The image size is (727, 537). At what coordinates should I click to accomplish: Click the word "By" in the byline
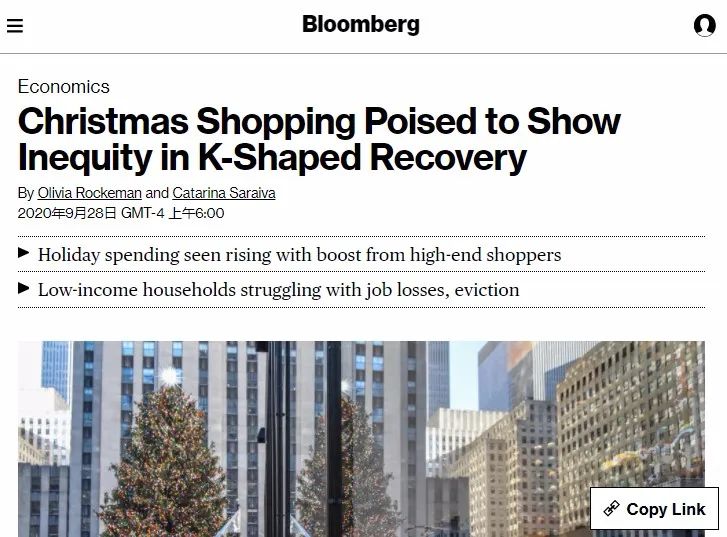click(x=26, y=192)
